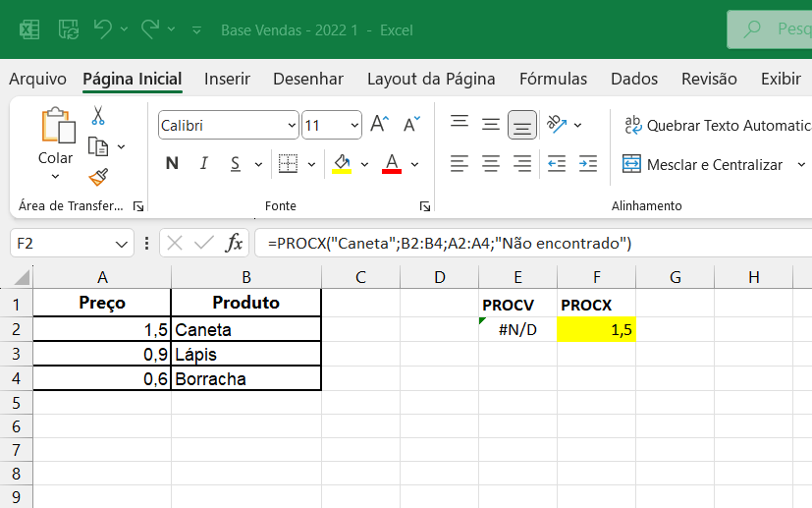
Task: Click the Colar paste icon
Action: point(58,126)
